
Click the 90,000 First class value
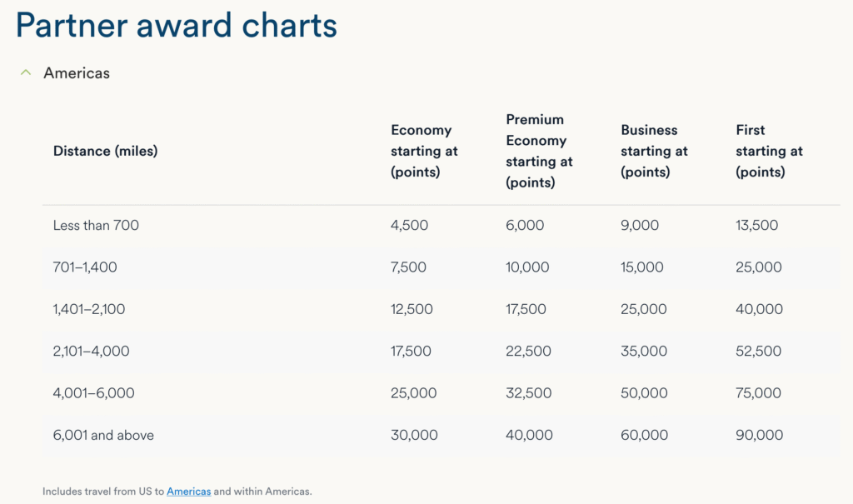[759, 435]
